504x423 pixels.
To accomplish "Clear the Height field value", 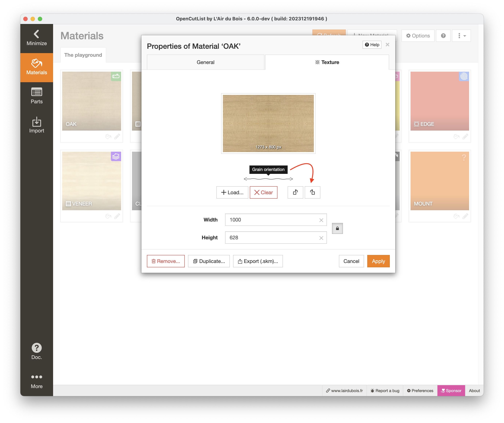I will (x=321, y=238).
